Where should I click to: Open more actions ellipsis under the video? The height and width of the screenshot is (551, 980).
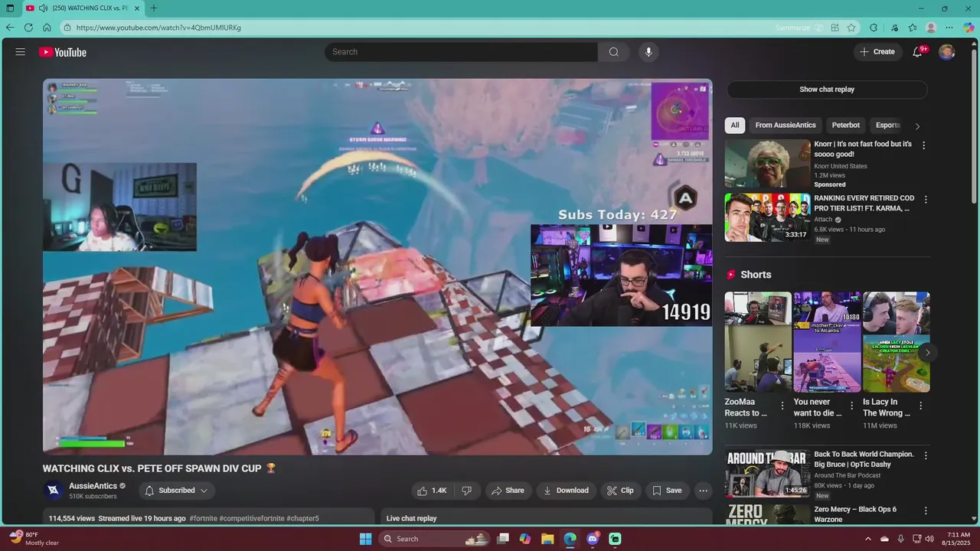click(703, 491)
